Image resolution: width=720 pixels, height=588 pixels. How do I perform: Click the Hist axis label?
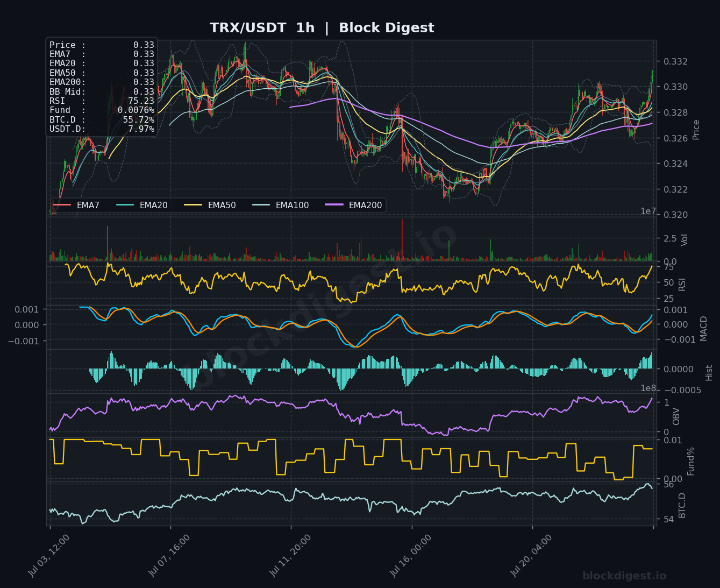[709, 372]
